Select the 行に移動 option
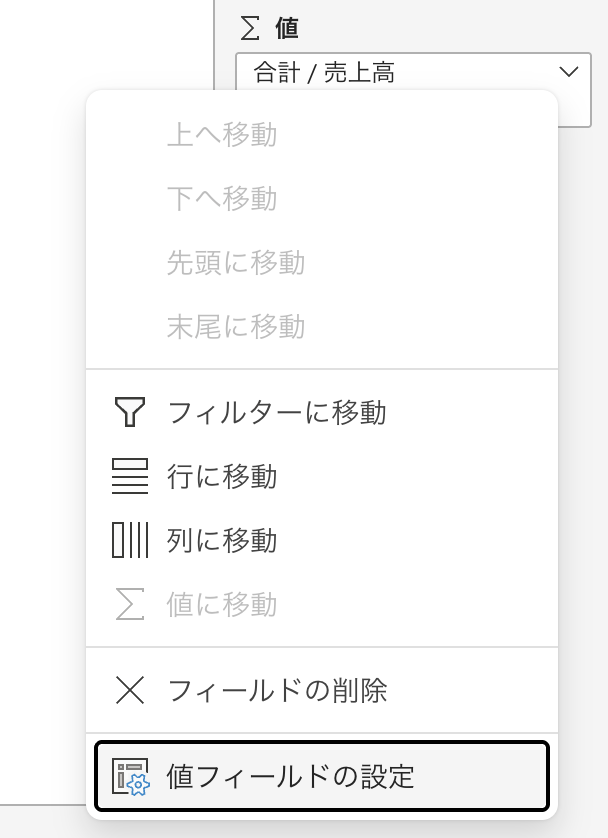The image size is (608, 838). [222, 476]
